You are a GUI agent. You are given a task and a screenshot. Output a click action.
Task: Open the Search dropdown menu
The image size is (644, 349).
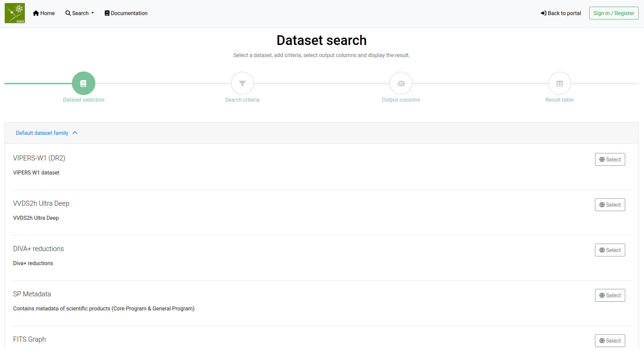pyautogui.click(x=80, y=13)
